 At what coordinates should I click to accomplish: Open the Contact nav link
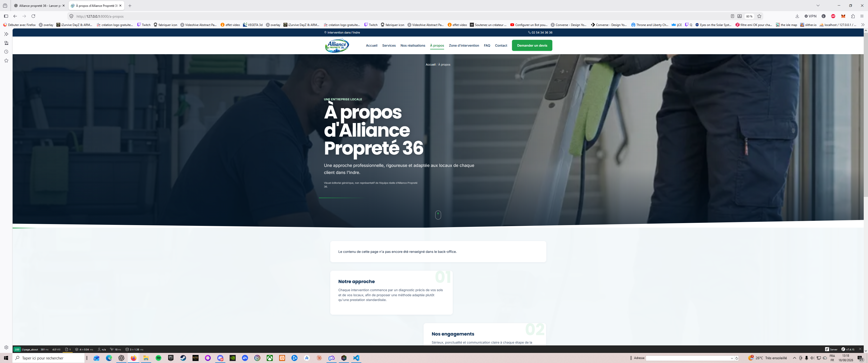click(x=501, y=45)
